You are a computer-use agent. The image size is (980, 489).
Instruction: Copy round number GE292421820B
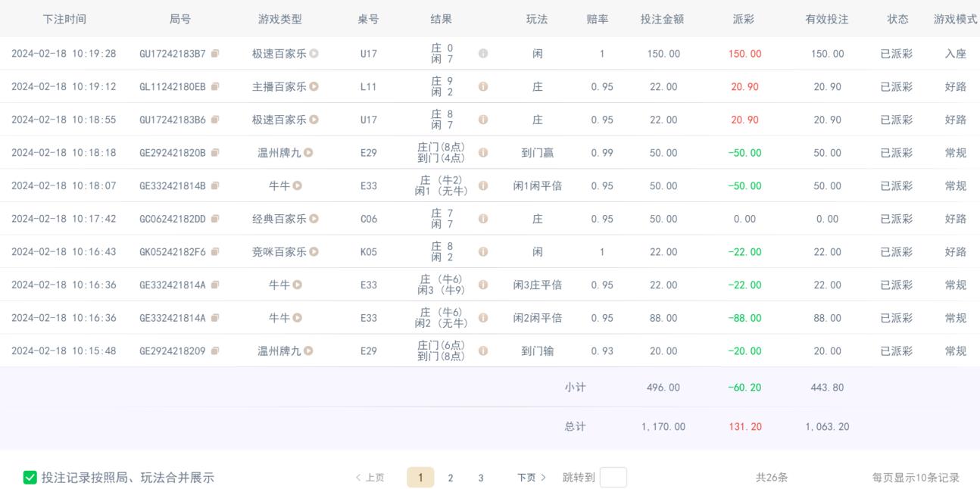point(215,153)
